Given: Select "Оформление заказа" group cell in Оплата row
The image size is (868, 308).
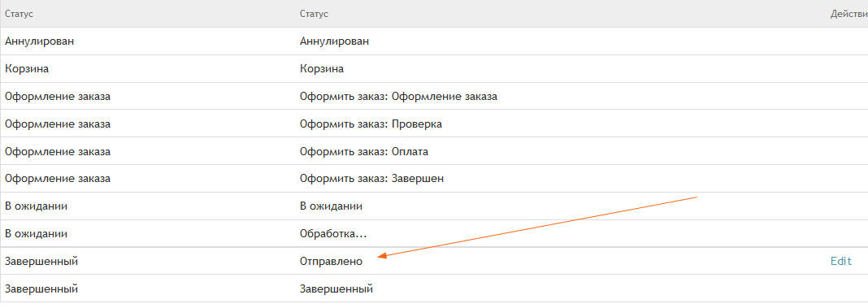Looking at the screenshot, I should pos(58,152).
